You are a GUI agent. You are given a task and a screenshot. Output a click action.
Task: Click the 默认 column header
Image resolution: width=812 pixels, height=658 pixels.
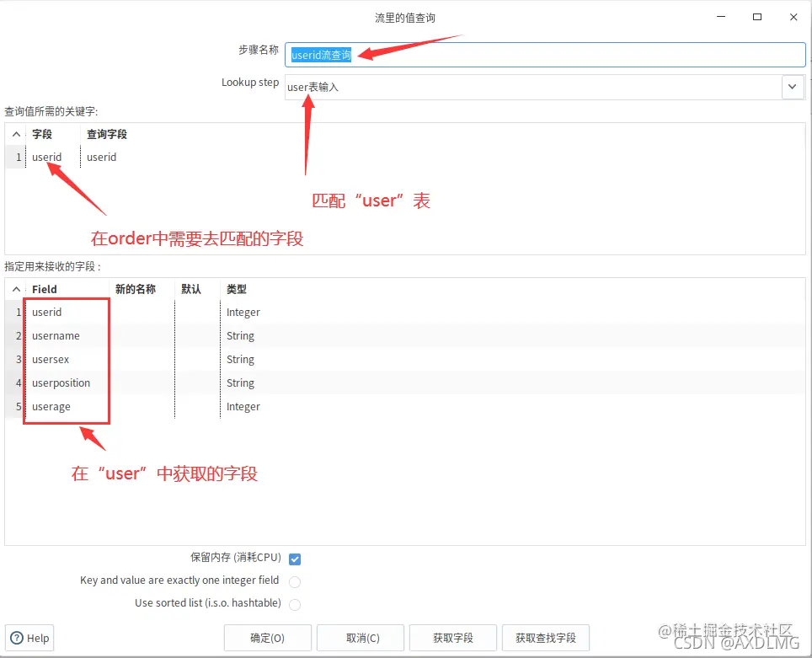coord(197,289)
